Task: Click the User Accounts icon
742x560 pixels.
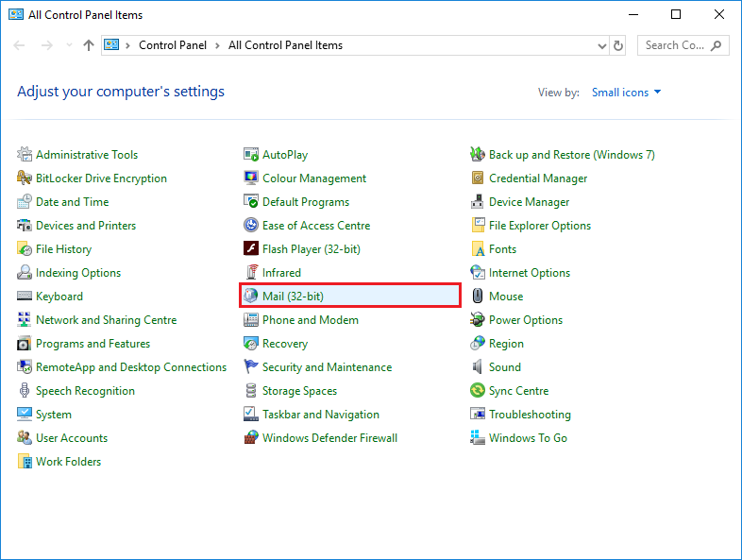Action: pyautogui.click(x=25, y=438)
